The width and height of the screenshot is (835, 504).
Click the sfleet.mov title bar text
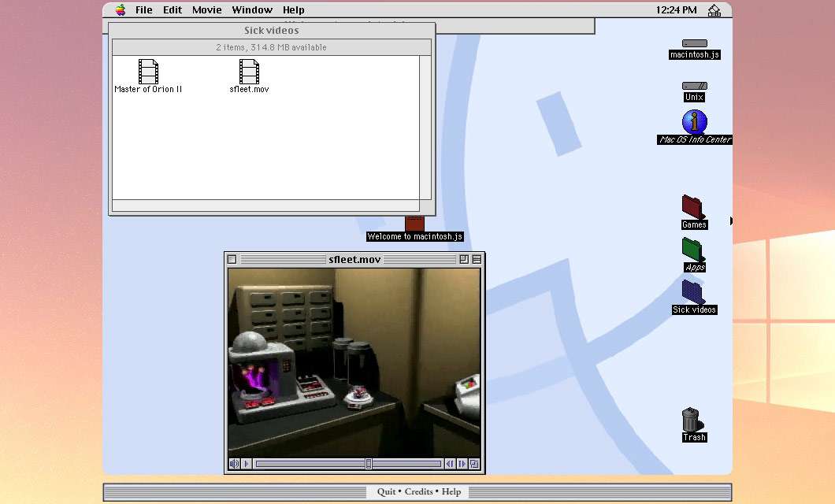[x=354, y=259]
